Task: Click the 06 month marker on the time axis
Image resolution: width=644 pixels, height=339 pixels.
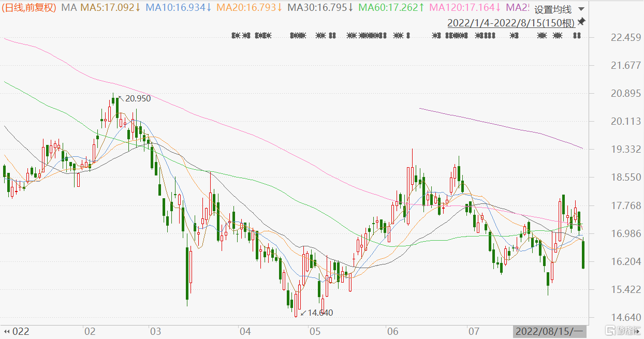Action: click(x=392, y=331)
